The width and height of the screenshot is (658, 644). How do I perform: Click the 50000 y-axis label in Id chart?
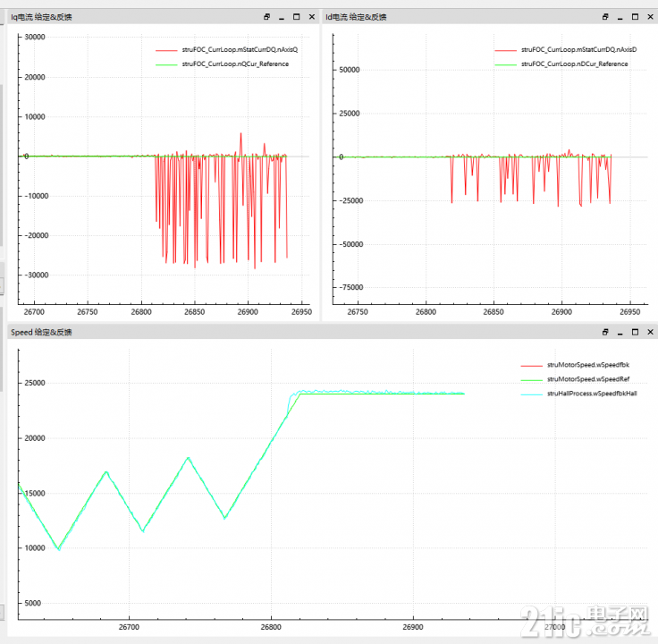click(x=350, y=70)
